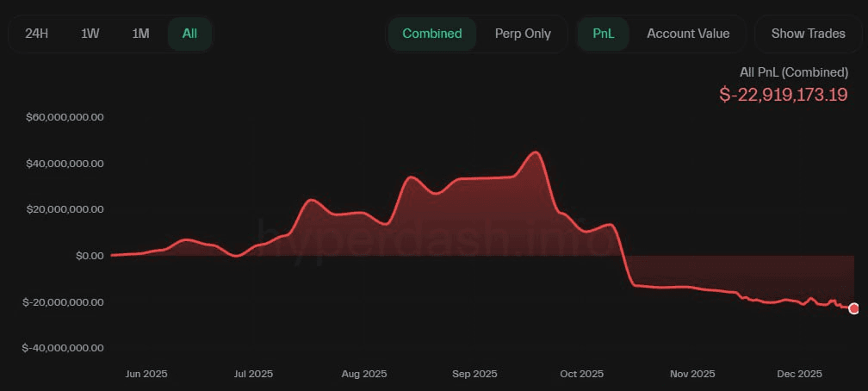Click the highest peak of the PnL line
The height and width of the screenshot is (391, 868).
point(536,152)
